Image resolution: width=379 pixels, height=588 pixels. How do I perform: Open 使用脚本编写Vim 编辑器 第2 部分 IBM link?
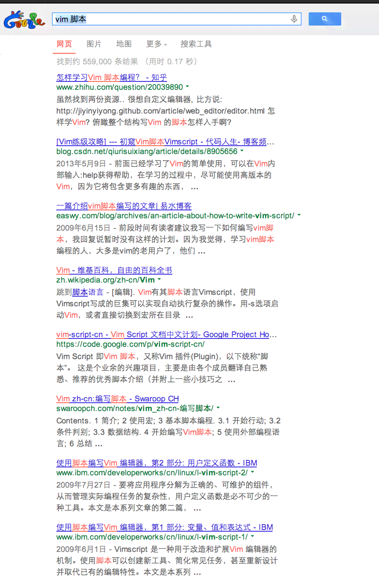pos(157,463)
